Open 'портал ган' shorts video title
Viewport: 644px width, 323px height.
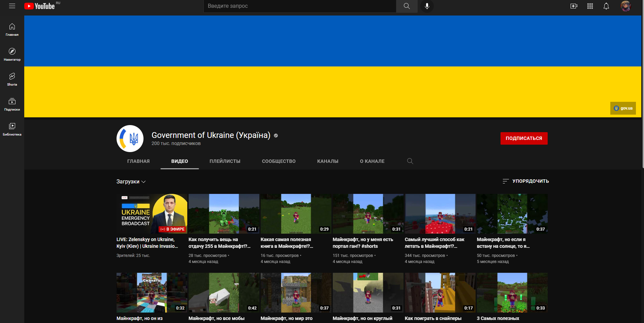point(363,243)
